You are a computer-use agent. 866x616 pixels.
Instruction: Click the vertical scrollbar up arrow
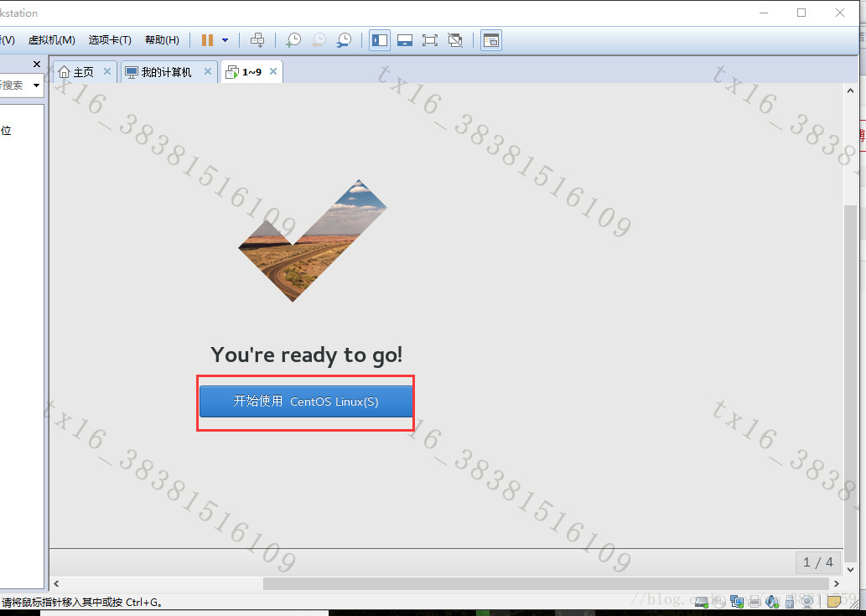[x=851, y=91]
